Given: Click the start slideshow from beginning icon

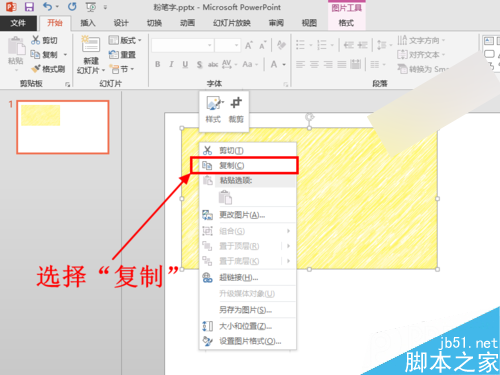Looking at the screenshot, I should click(x=91, y=7).
